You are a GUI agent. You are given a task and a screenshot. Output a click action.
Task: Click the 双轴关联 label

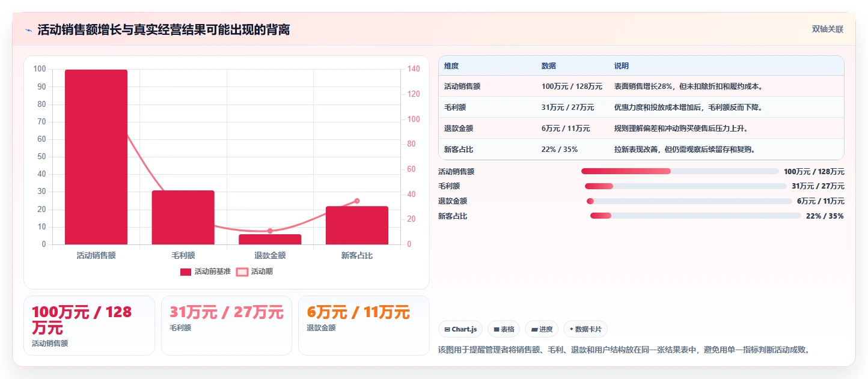828,29
